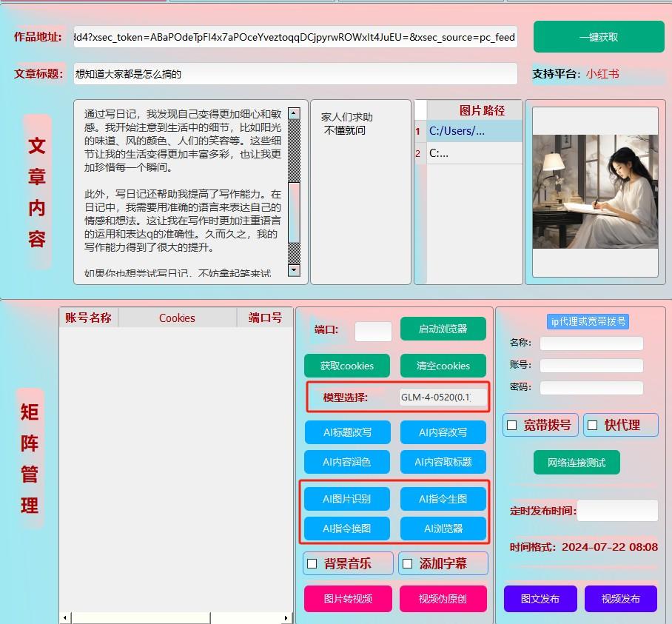The width and height of the screenshot is (672, 624).
Task: Clear cookies using 清空cookies button
Action: [x=443, y=365]
